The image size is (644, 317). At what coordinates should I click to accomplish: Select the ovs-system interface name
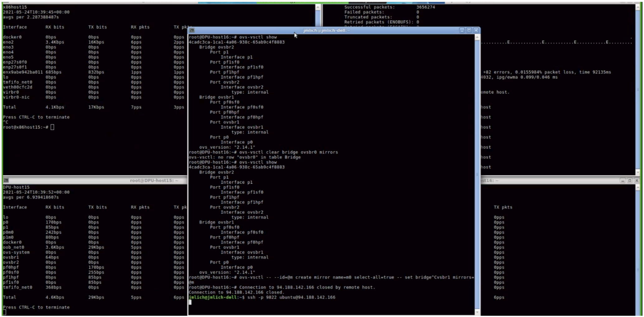[16, 252]
